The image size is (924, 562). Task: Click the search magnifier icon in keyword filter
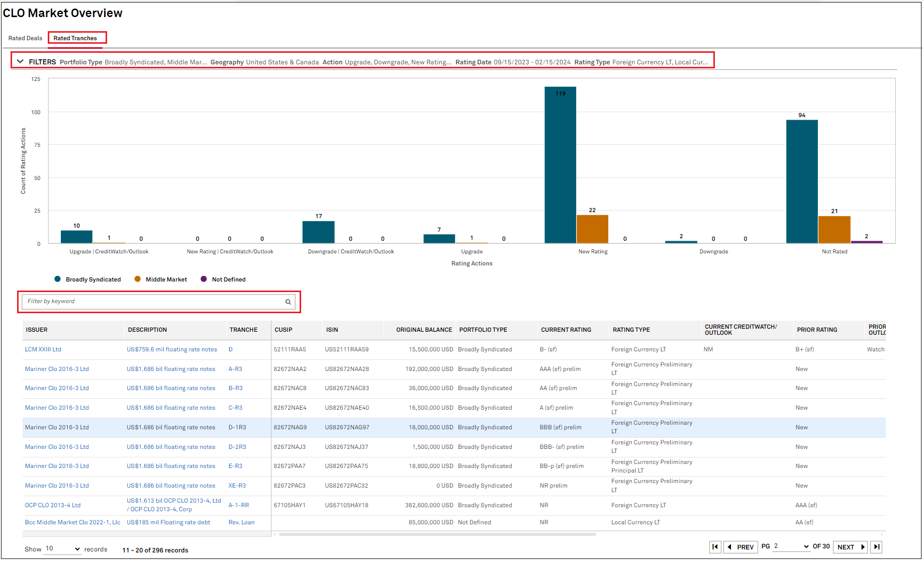click(288, 302)
